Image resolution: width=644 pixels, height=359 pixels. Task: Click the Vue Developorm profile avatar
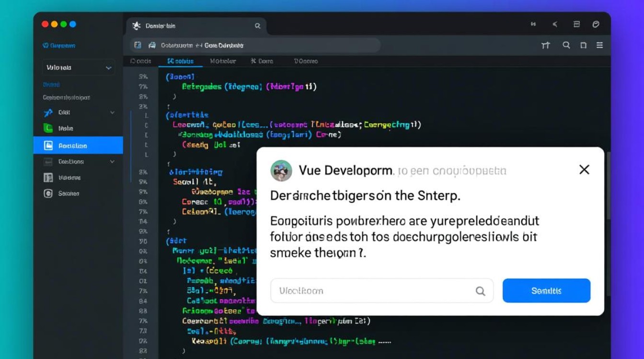pos(281,170)
